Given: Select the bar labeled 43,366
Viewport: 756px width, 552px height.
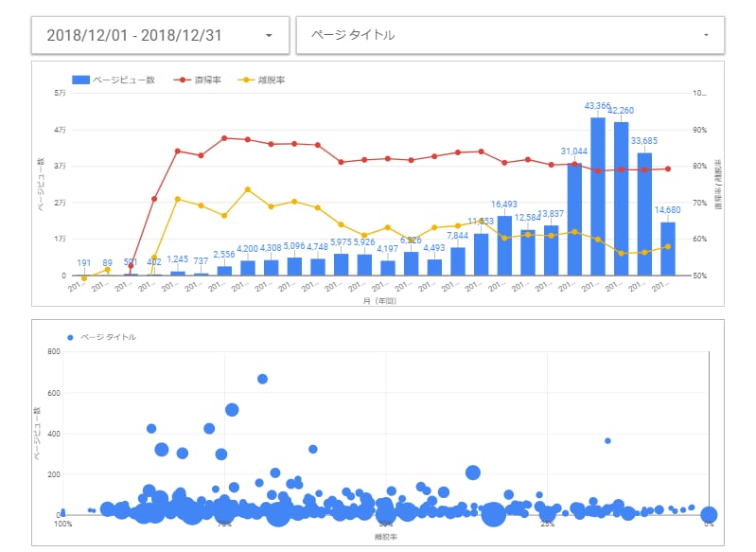Looking at the screenshot, I should tap(598, 196).
